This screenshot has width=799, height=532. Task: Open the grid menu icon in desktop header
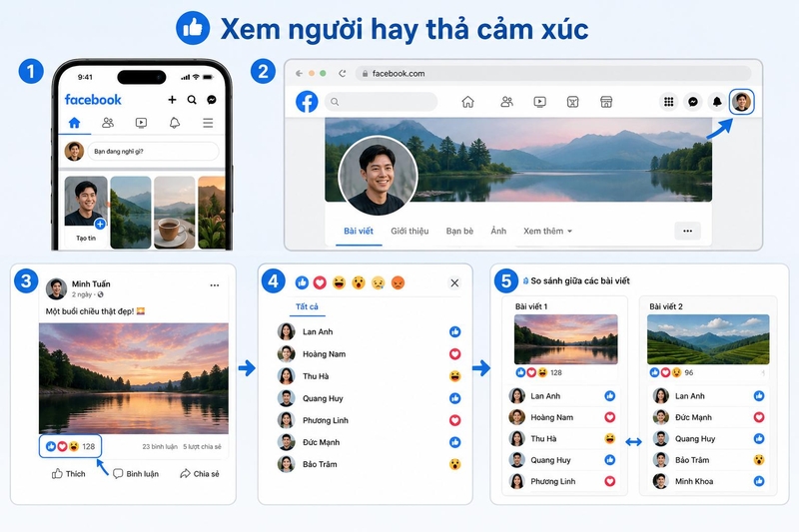pyautogui.click(x=668, y=102)
